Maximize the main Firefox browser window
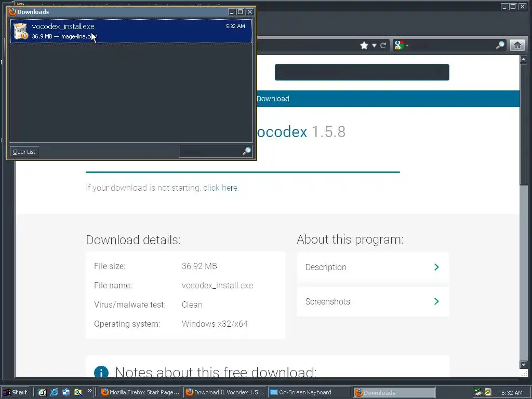Screen dimensions: 532x399 point(513,7)
